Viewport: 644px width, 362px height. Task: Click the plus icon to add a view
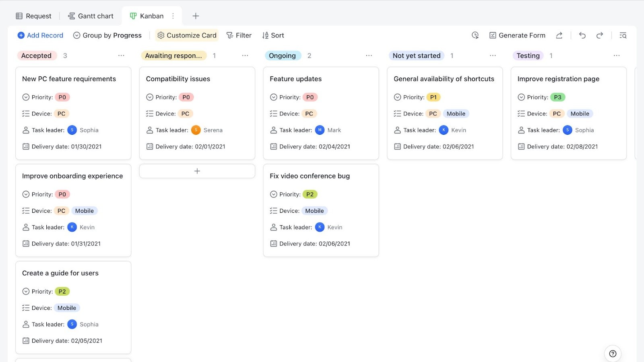[x=196, y=16]
